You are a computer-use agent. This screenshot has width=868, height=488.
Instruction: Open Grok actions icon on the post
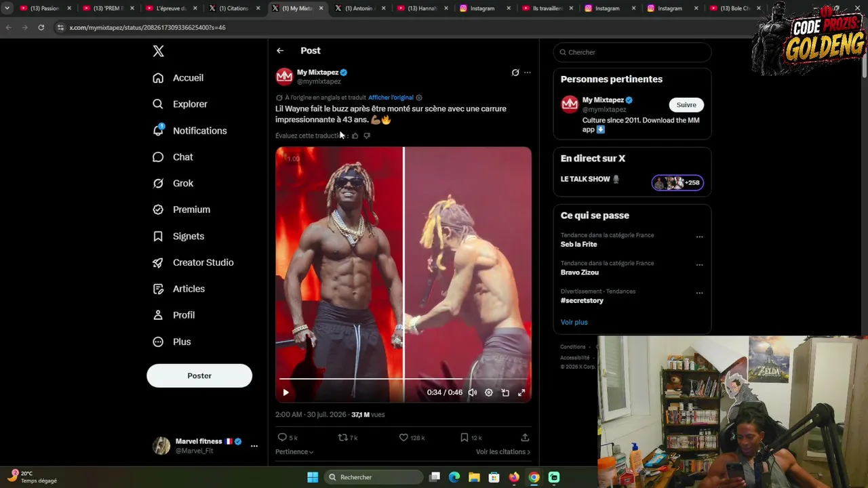515,73
